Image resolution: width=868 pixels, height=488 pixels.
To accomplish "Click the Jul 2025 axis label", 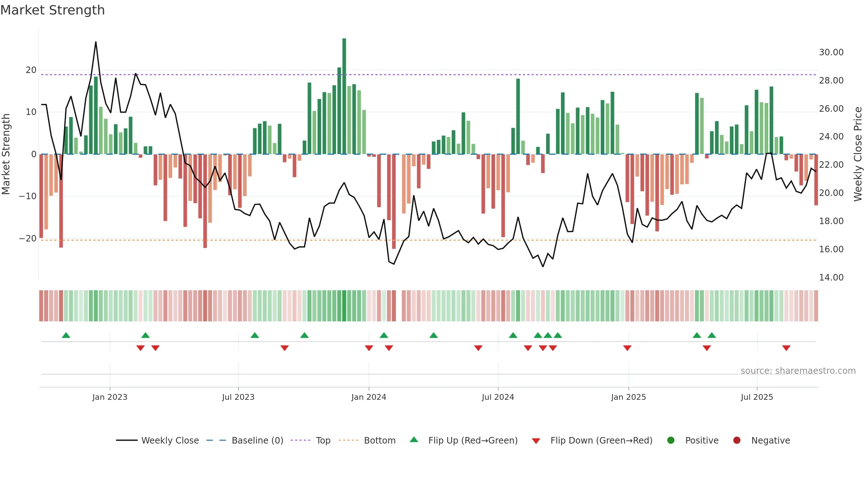I will click(x=757, y=397).
